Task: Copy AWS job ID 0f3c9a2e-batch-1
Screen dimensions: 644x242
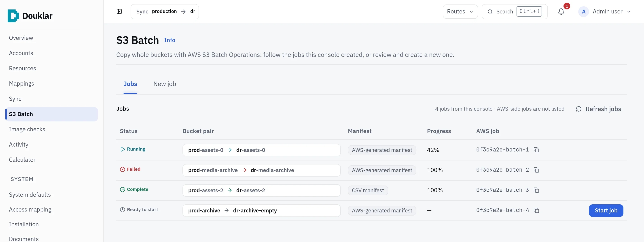Action: [536, 150]
